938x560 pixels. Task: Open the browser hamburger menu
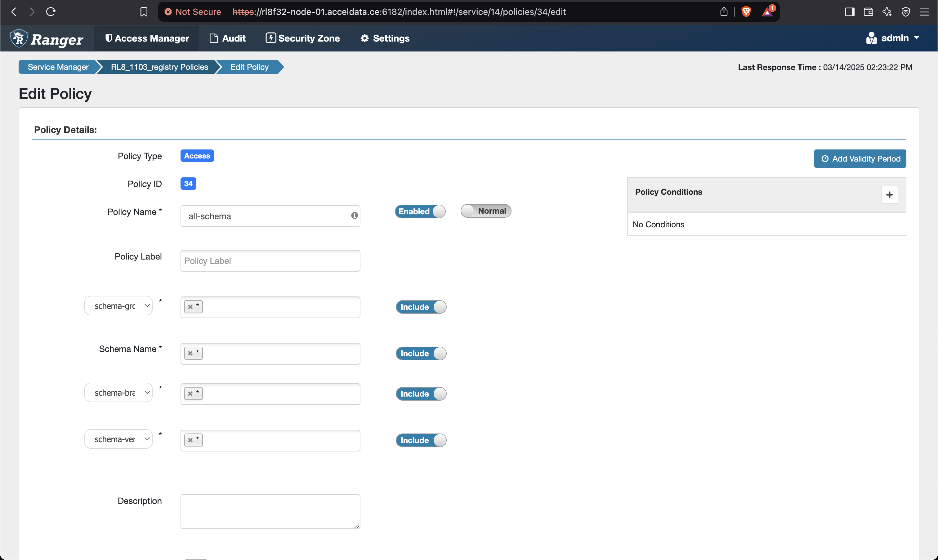[924, 12]
